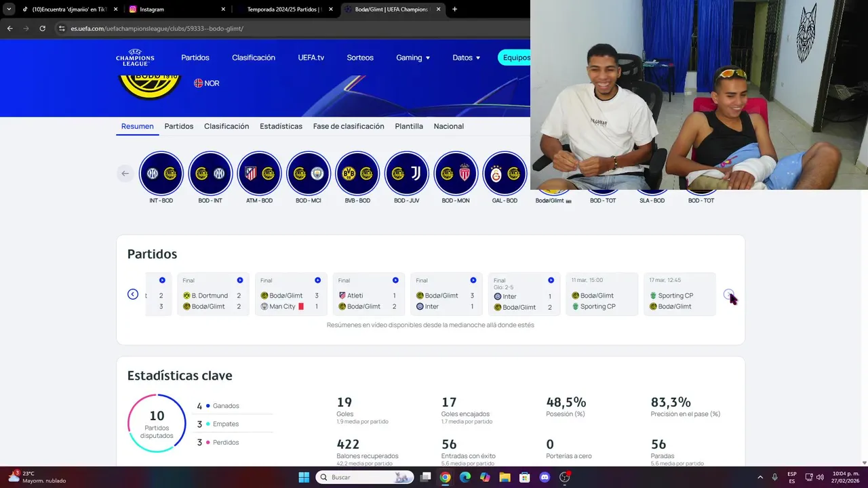Viewport: 868px width, 488px height.
Task: Open the BVB - BOD match circle
Action: [x=357, y=173]
